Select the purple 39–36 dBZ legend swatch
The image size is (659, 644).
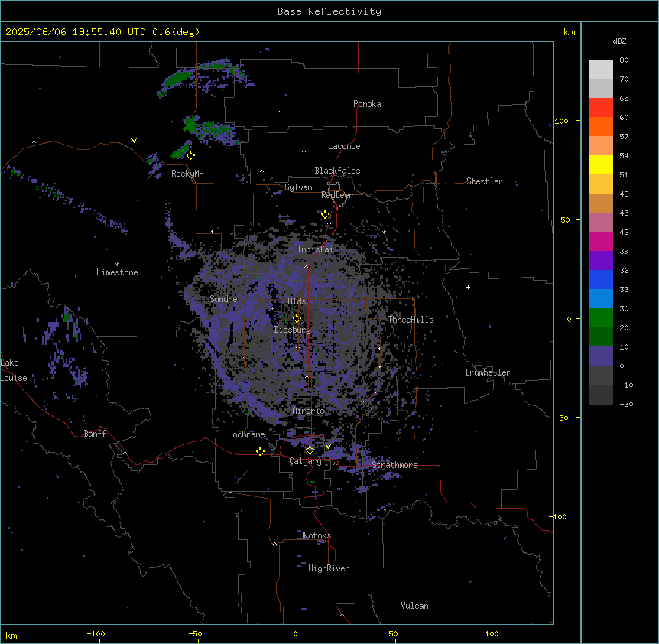(601, 260)
